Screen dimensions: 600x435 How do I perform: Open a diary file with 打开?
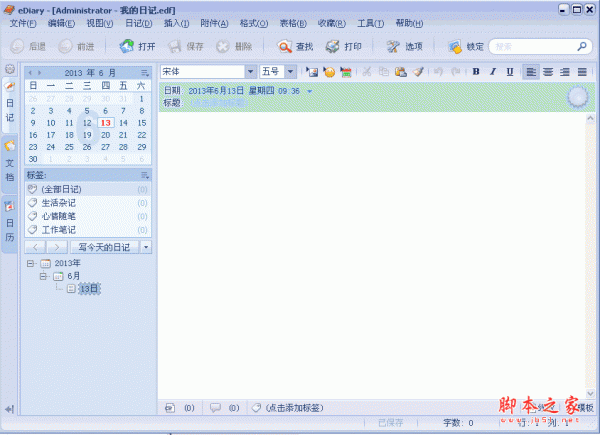[x=137, y=47]
